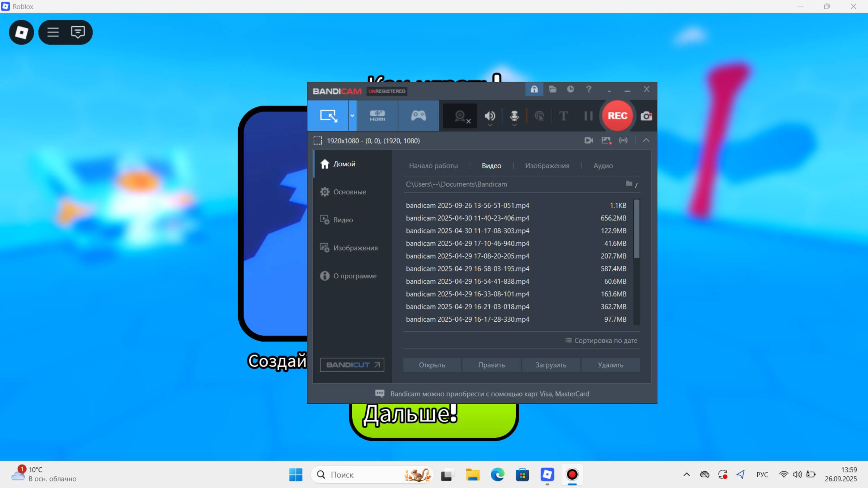This screenshot has width=868, height=488.
Task: Open scheduled recording clock icon
Action: tap(570, 89)
